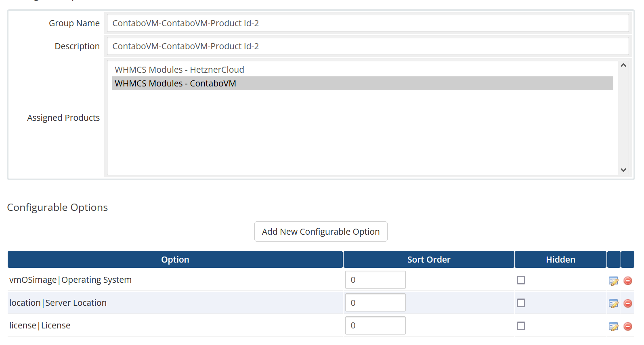Focus the Description input field
This screenshot has width=644, height=345.
(367, 46)
